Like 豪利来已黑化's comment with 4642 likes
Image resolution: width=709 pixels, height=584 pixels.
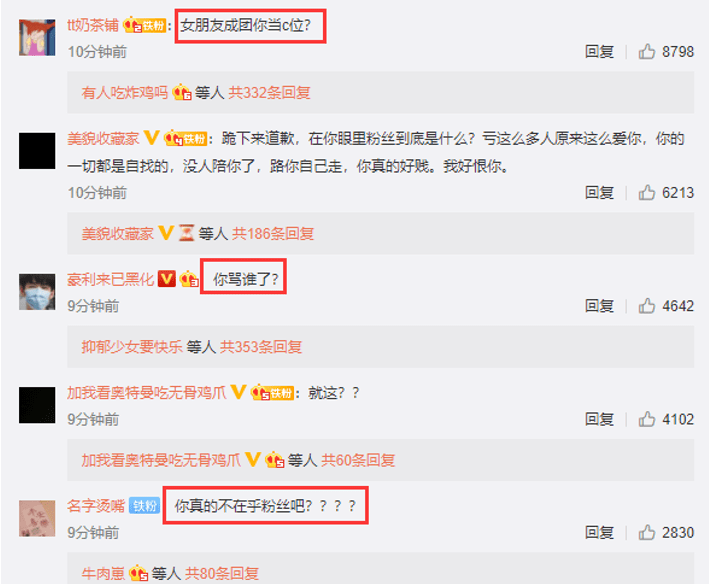pyautogui.click(x=647, y=306)
